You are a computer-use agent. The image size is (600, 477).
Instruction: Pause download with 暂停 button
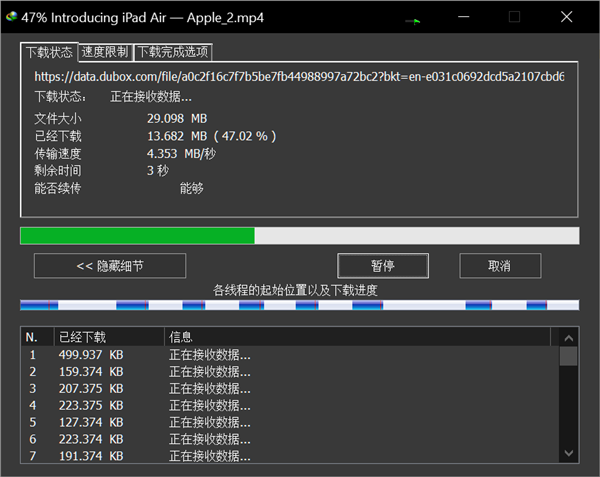click(383, 266)
